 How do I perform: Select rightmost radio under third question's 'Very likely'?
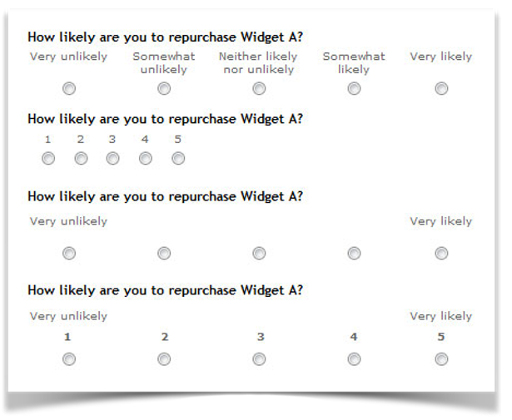pyautogui.click(x=441, y=254)
